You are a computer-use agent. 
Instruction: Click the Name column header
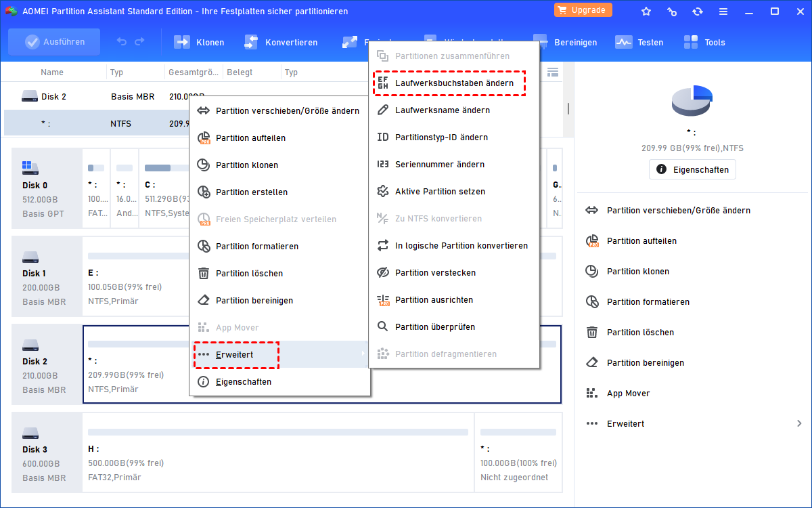click(52, 72)
